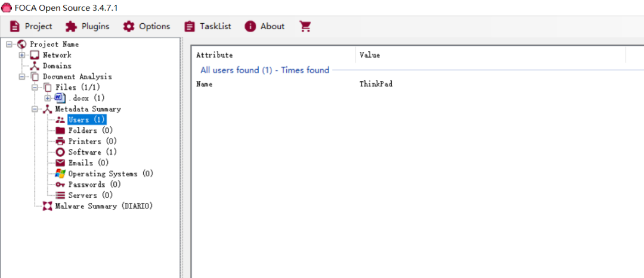
Task: Click the All users found group header
Action: point(265,70)
